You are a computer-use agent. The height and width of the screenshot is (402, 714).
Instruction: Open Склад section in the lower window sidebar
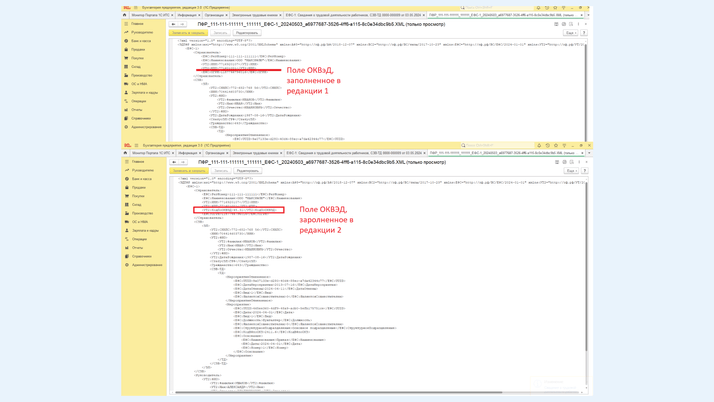[x=137, y=204]
